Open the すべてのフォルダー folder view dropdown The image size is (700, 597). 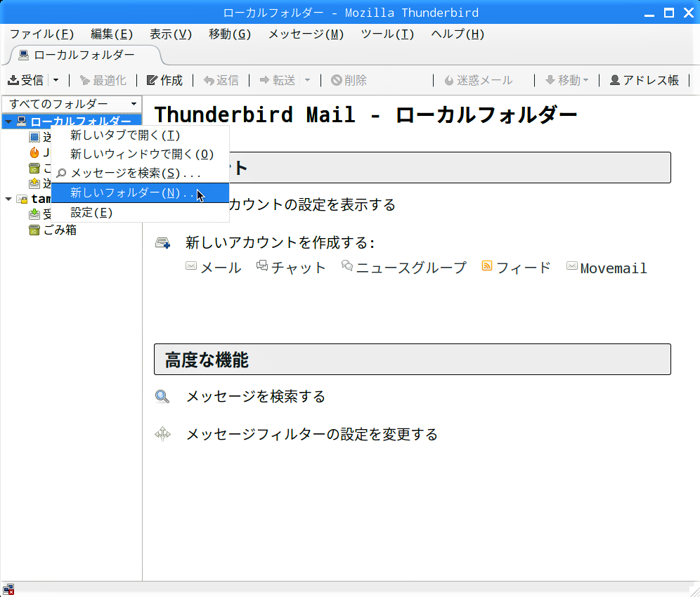pos(72,104)
